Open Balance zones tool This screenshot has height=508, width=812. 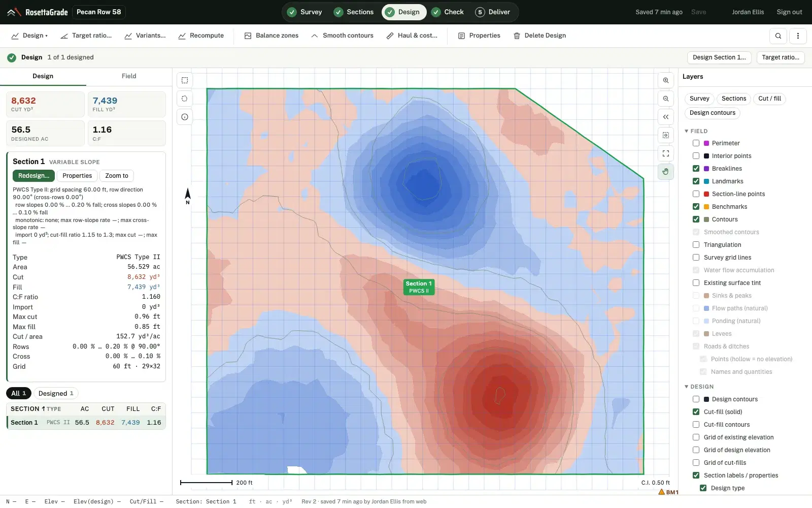[272, 36]
